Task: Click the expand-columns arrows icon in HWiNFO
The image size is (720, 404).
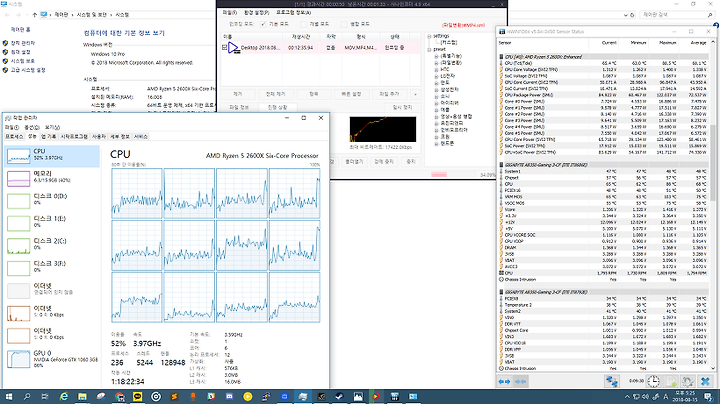Action: point(504,382)
